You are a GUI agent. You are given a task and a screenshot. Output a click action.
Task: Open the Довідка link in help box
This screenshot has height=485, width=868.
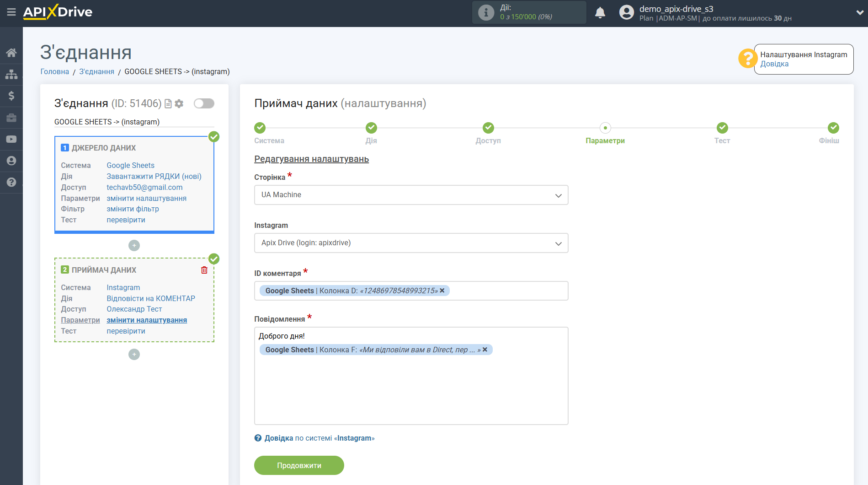click(774, 64)
